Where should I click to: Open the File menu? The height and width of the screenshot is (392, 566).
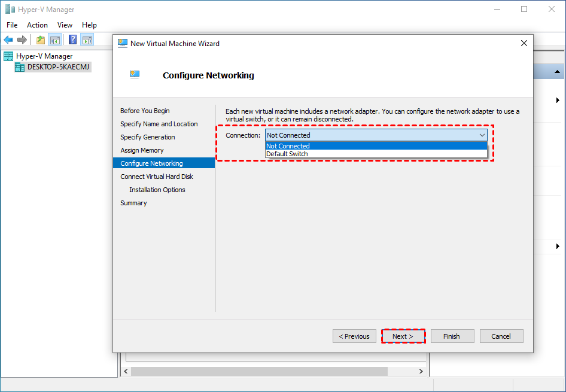tap(12, 25)
